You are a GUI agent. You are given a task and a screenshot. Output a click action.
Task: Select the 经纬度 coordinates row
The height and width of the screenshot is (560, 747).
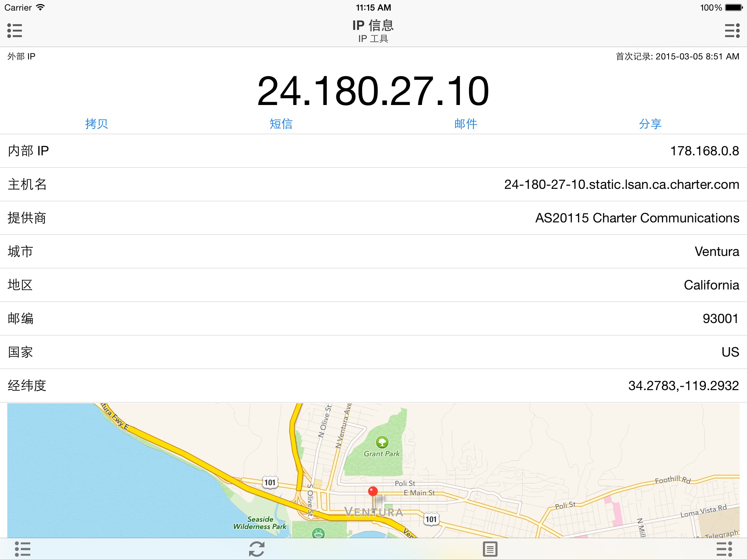coord(373,386)
